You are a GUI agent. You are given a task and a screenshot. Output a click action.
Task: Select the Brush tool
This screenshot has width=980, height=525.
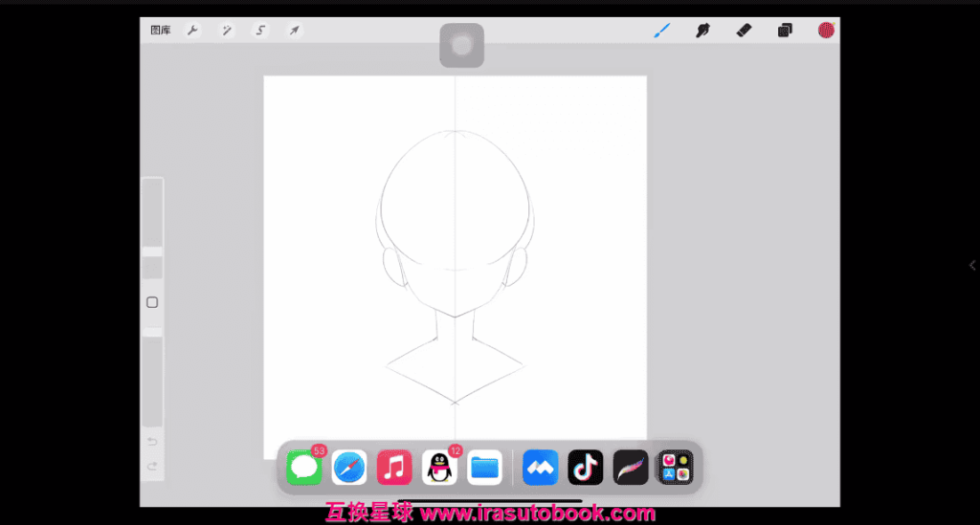point(661,31)
